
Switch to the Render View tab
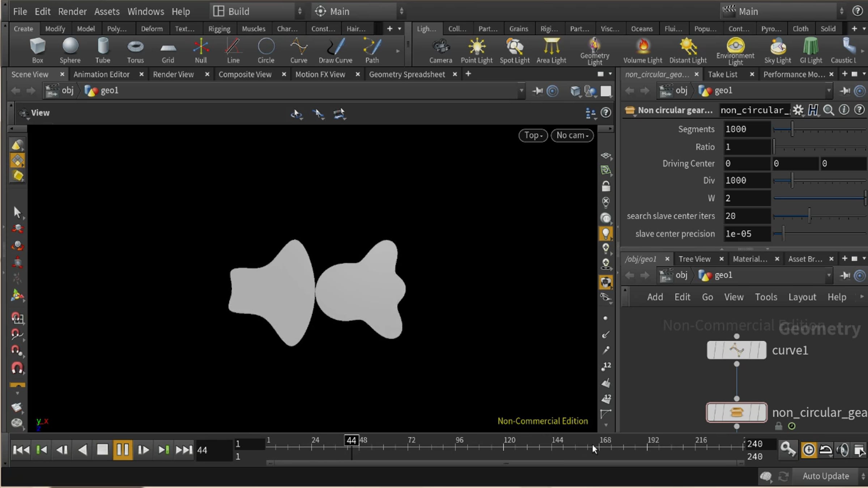173,74
